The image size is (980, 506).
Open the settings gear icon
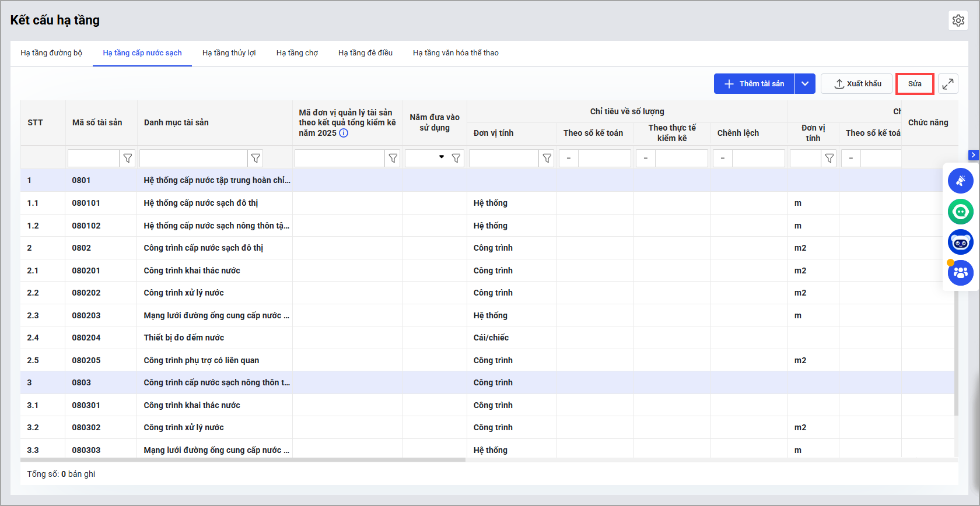tap(958, 20)
